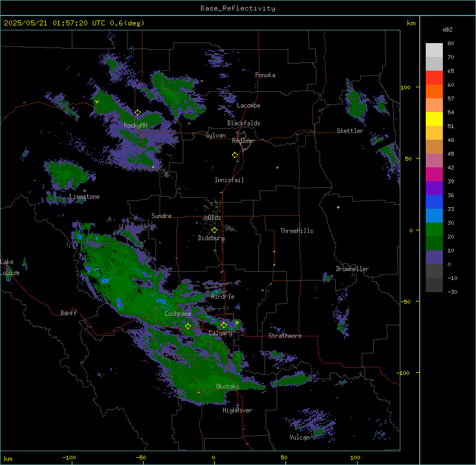Click the yellow diamond marker south of RedDeer
The height and width of the screenshot is (465, 476).
[235, 155]
